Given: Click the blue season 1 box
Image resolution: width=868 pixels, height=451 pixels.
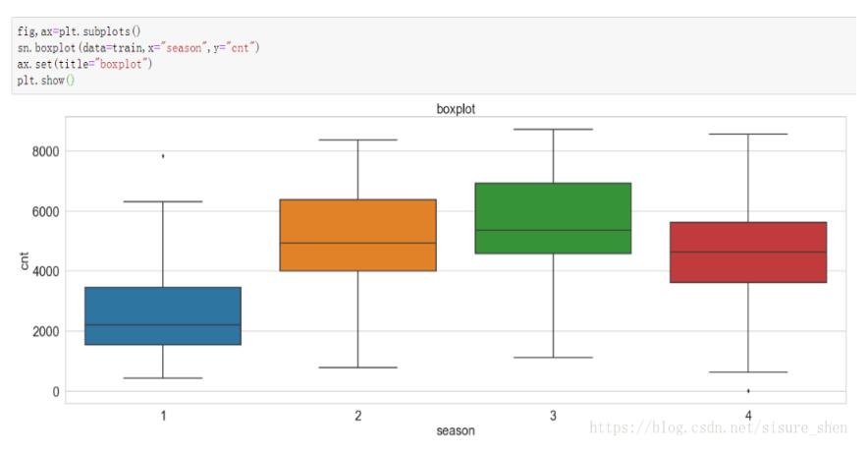Looking at the screenshot, I should tap(163, 315).
